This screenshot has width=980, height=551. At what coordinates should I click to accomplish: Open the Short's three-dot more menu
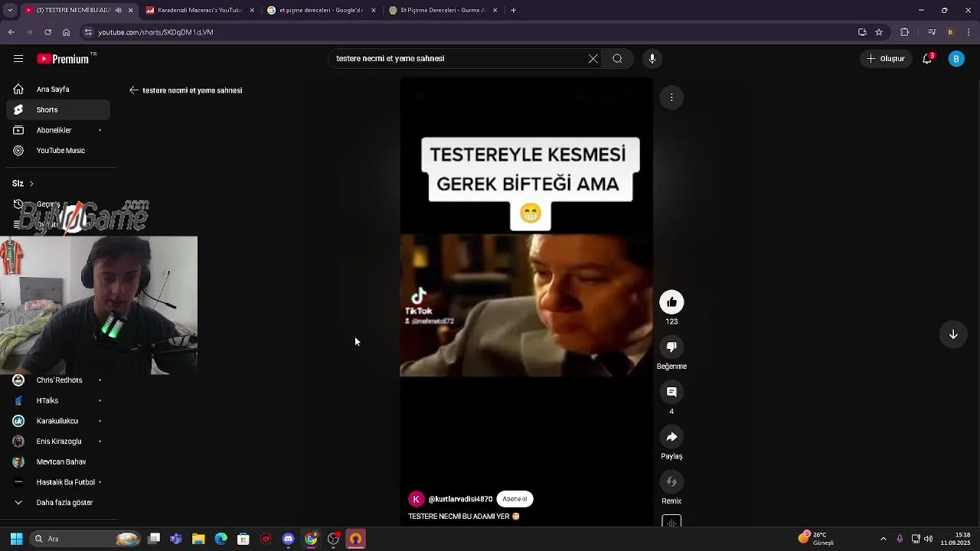671,97
